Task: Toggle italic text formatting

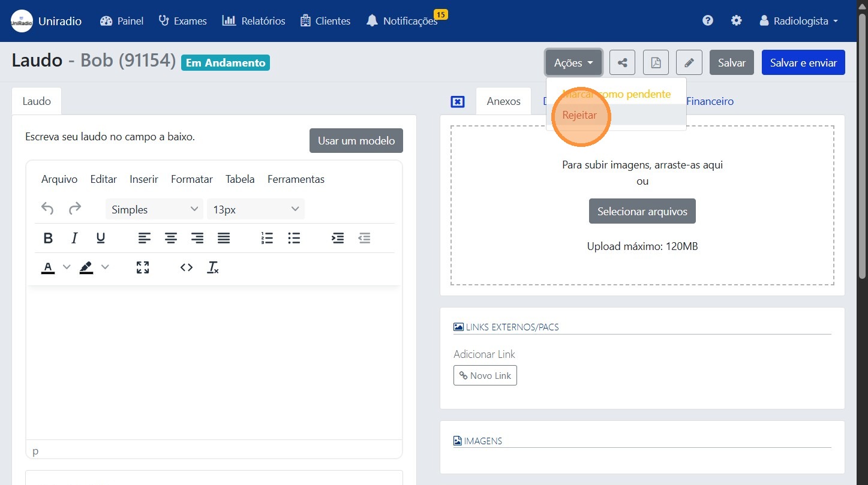Action: 74,238
